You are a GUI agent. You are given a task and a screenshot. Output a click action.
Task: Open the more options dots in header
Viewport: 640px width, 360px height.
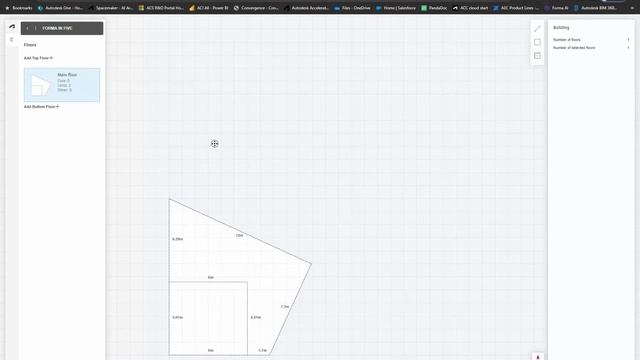point(36,28)
